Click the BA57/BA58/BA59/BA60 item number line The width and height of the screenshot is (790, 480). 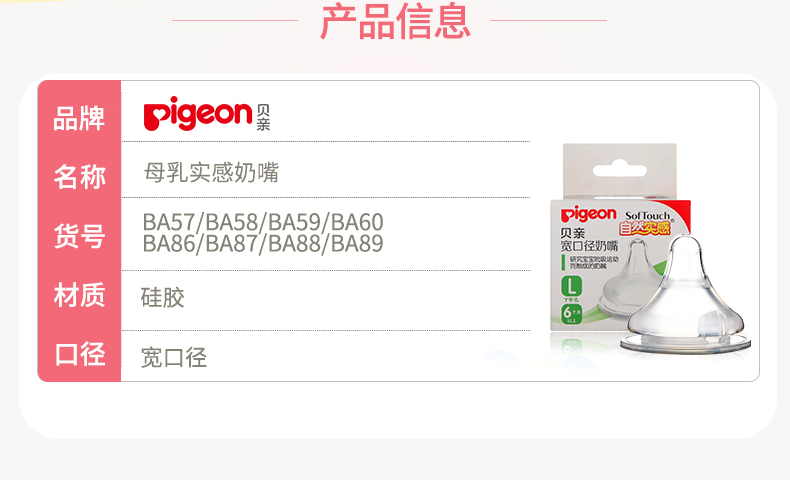point(263,222)
